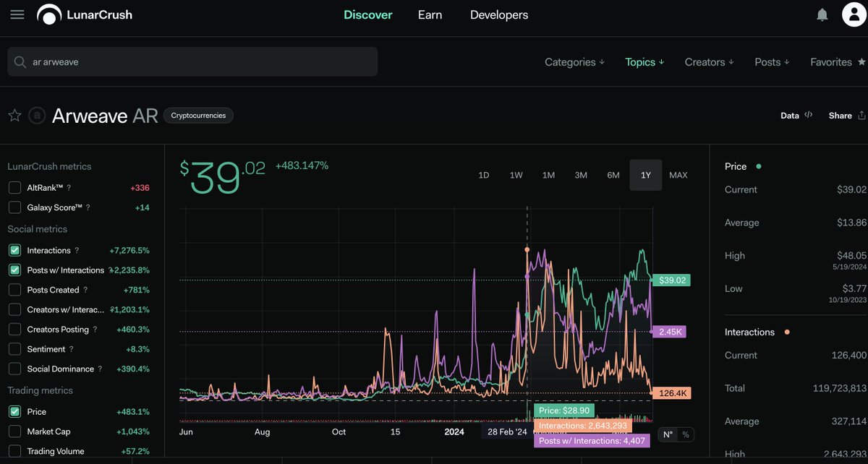Image resolution: width=868 pixels, height=464 pixels.
Task: Open the user profile avatar
Action: click(x=854, y=14)
